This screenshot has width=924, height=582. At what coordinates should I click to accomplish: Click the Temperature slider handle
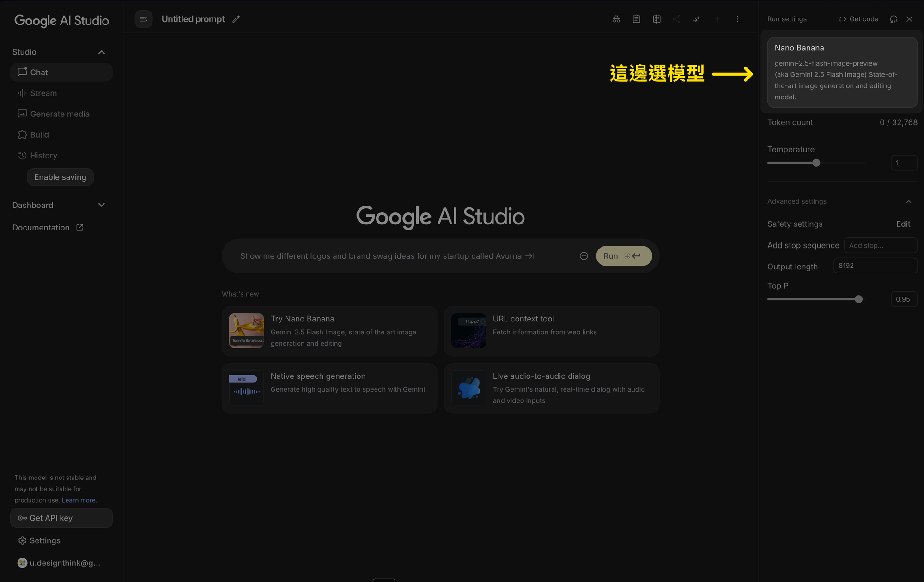(816, 163)
